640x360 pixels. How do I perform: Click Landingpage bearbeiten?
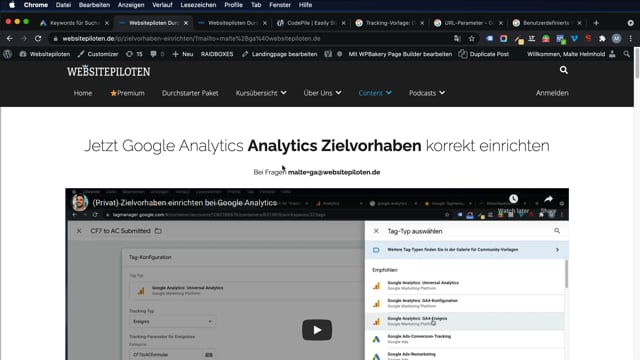280,54
